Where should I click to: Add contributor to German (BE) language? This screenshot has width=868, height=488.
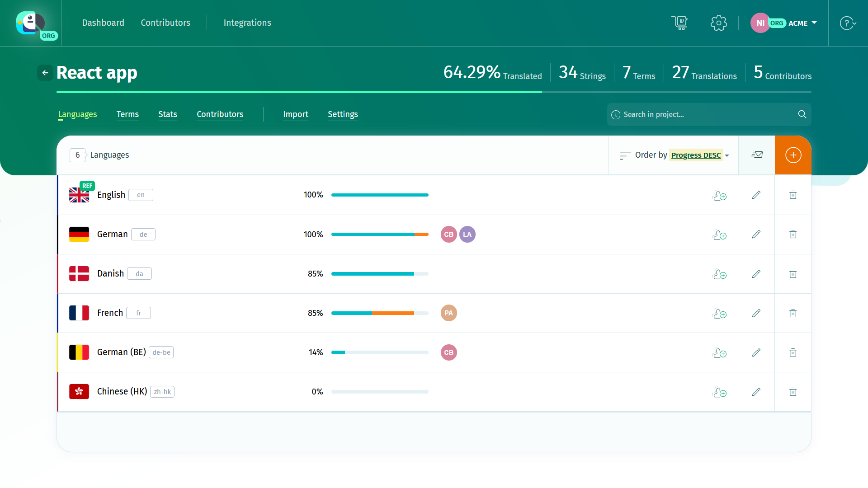[719, 352]
